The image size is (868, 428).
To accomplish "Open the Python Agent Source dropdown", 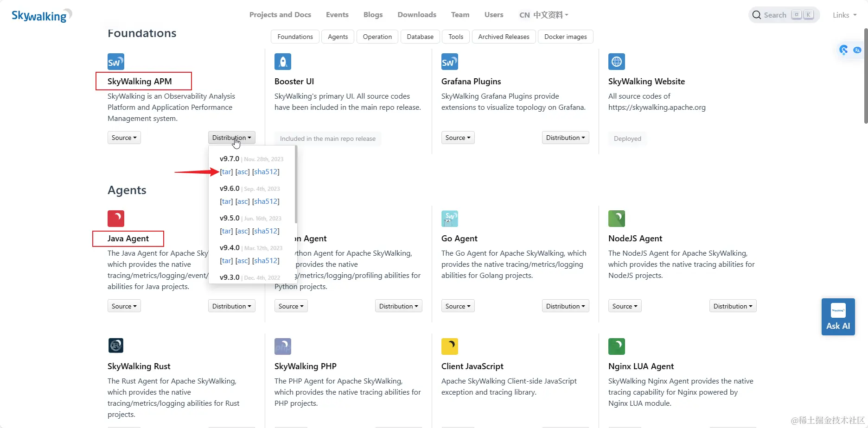I will click(291, 306).
